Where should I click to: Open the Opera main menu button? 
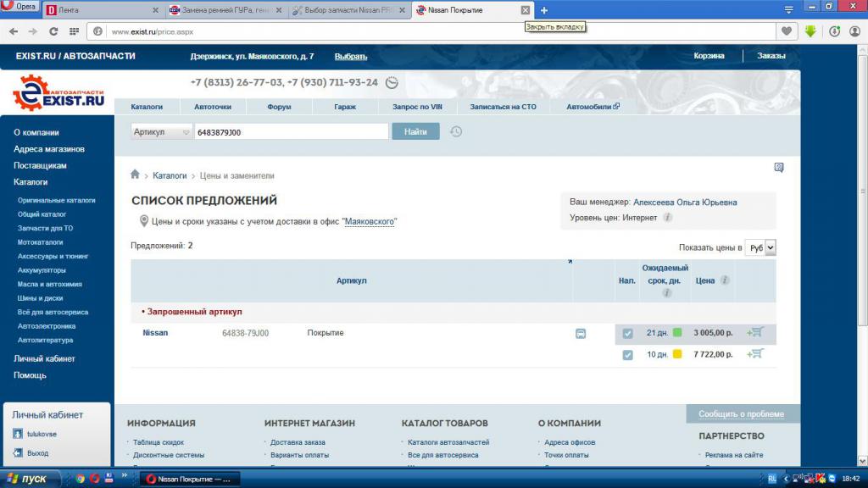(x=19, y=7)
